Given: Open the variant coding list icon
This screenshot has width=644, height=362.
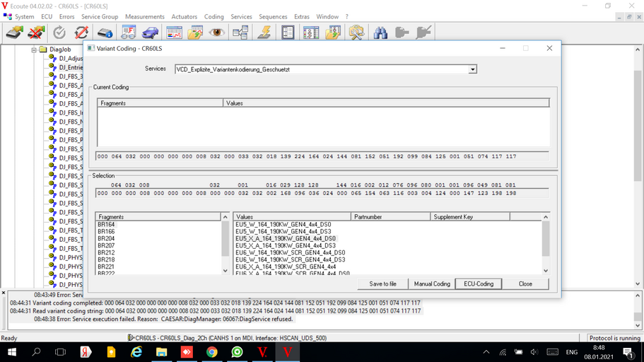Looking at the screenshot, I should click(x=288, y=33).
